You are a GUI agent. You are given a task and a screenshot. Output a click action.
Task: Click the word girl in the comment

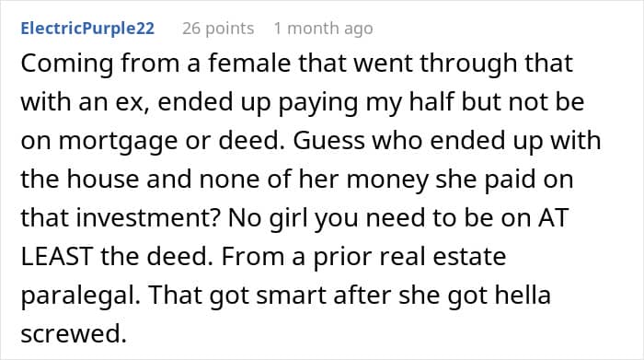point(288,218)
